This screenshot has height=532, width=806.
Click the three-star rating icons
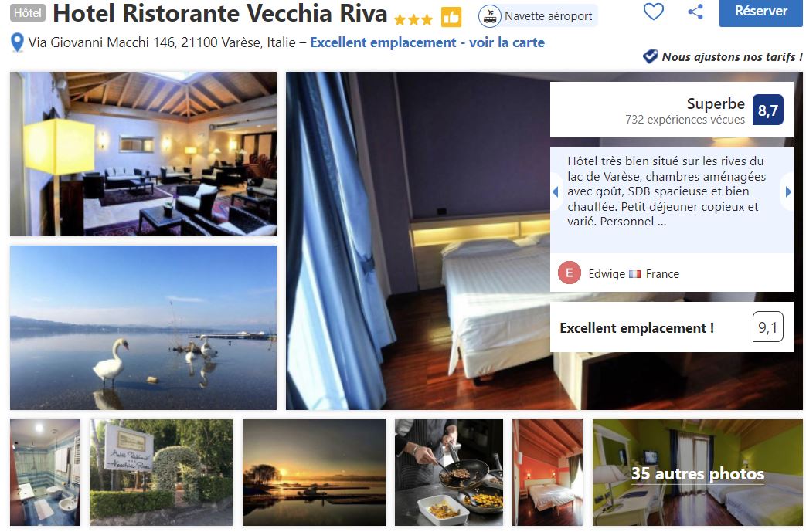(413, 20)
